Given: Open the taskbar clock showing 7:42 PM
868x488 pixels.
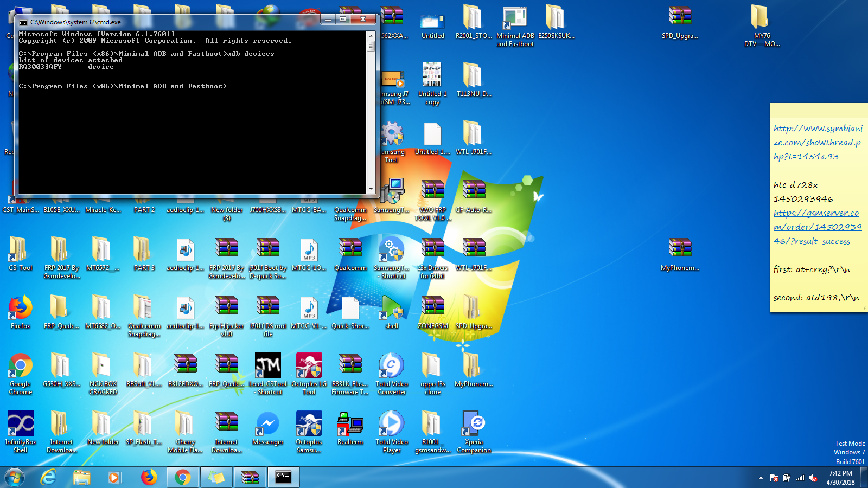Looking at the screenshot, I should (840, 478).
